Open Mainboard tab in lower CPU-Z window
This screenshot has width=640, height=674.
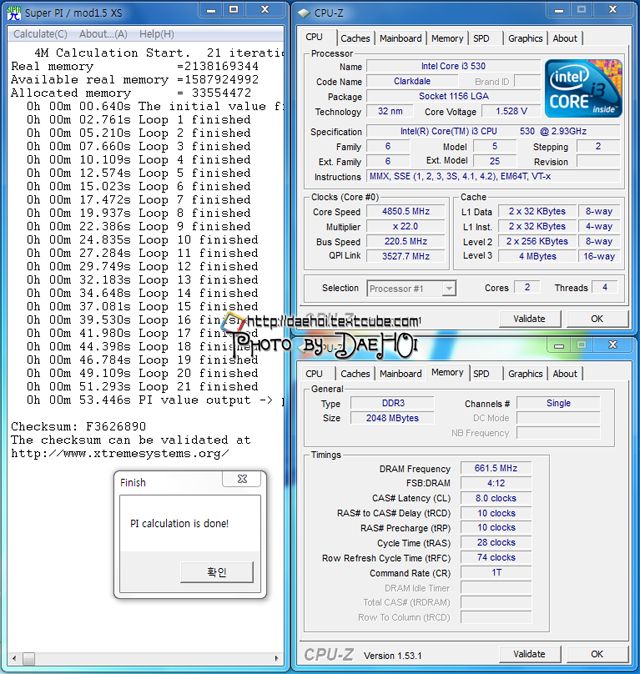click(401, 374)
